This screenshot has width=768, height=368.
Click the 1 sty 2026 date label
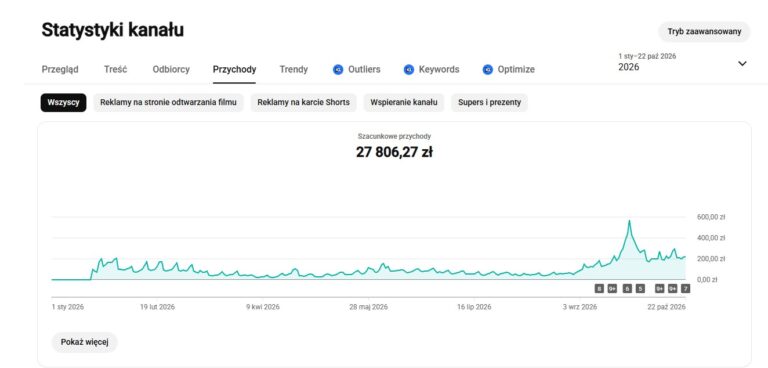click(68, 307)
